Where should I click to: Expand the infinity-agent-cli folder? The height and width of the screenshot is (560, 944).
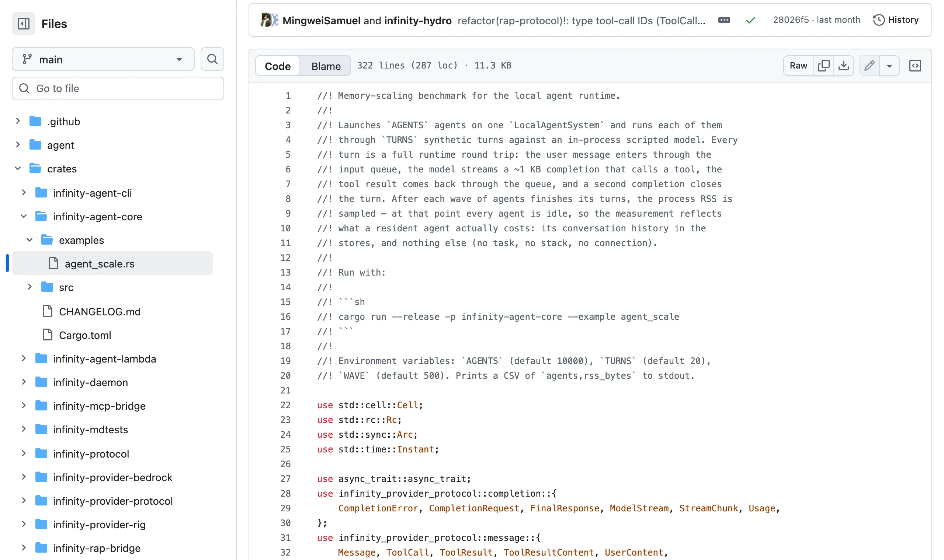(24, 193)
